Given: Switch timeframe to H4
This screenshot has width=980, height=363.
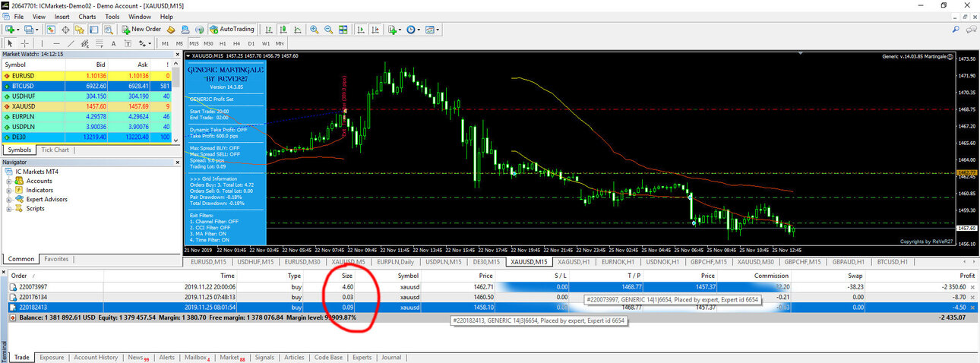Looking at the screenshot, I should (237, 43).
